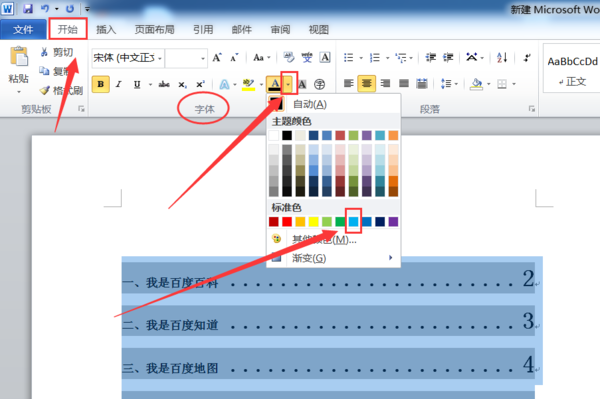
Task: Toggle Bold formatting off
Action: [101, 84]
